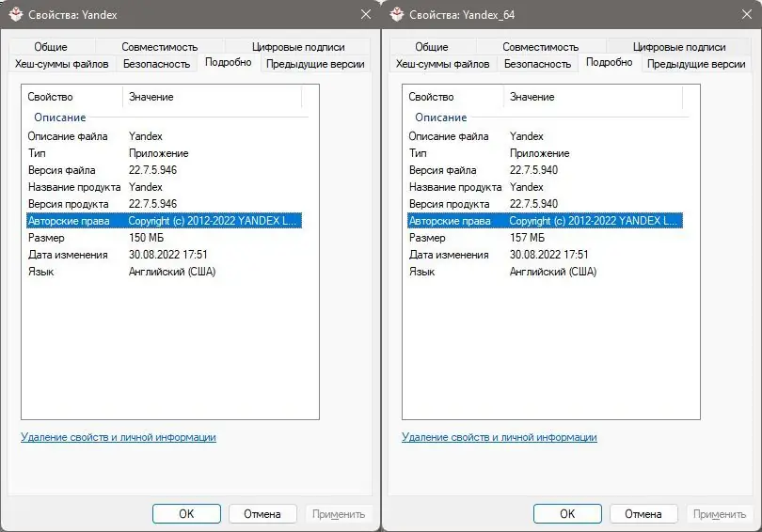Screen dimensions: 762x532
Task: Close the Свойства: Yandex window
Action: pos(366,14)
